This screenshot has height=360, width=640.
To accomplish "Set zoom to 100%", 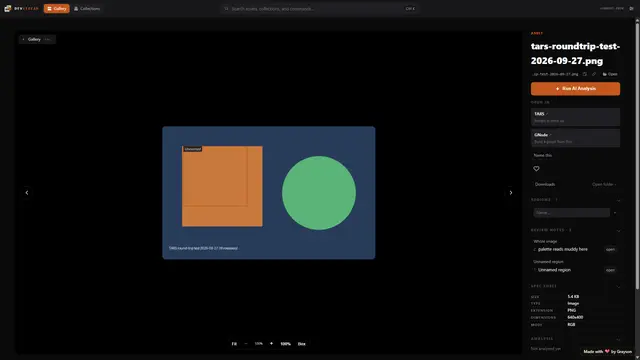I will click(x=285, y=344).
